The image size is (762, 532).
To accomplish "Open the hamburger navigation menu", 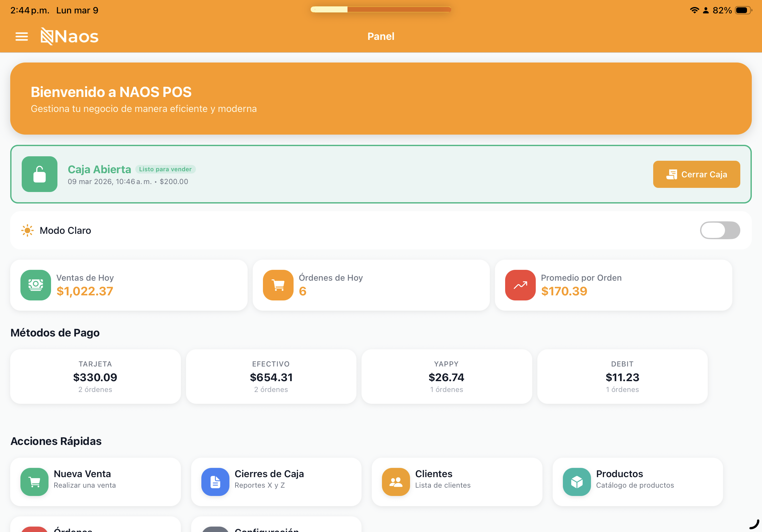I will 21,36.
